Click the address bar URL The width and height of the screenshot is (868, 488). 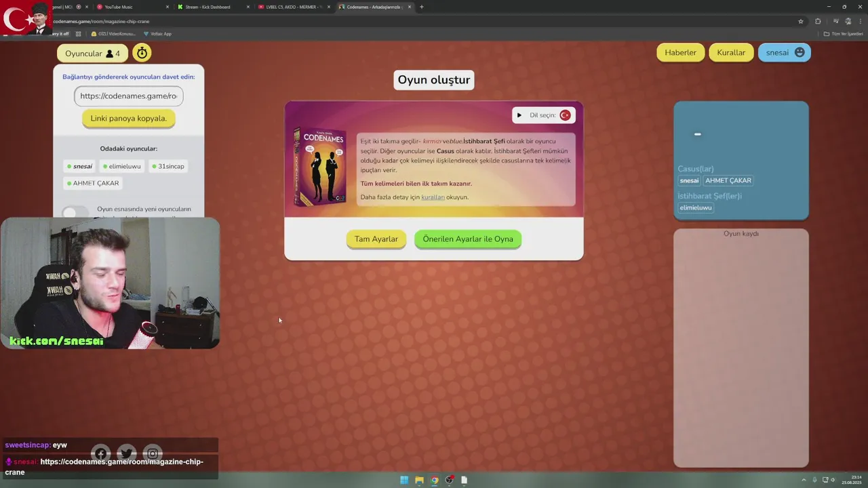click(x=102, y=21)
